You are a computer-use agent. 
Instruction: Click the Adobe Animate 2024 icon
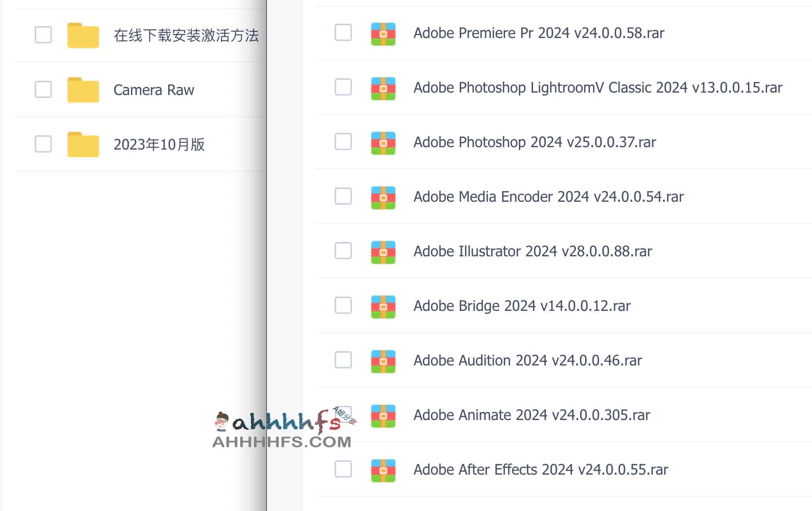383,414
